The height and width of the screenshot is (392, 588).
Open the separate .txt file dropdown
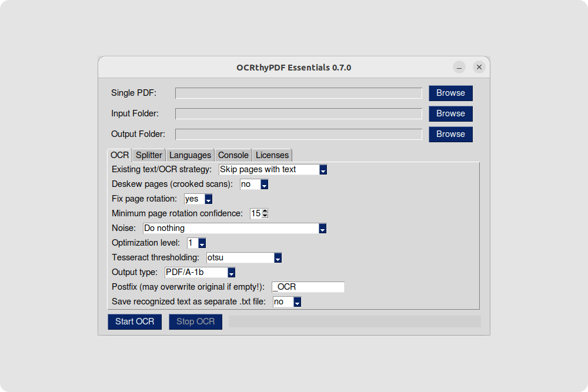click(297, 301)
